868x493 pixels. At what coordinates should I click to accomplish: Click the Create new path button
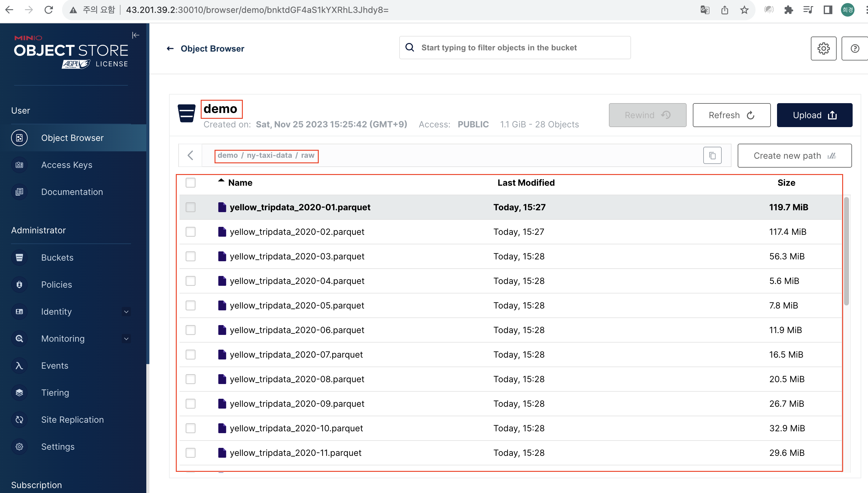(794, 156)
